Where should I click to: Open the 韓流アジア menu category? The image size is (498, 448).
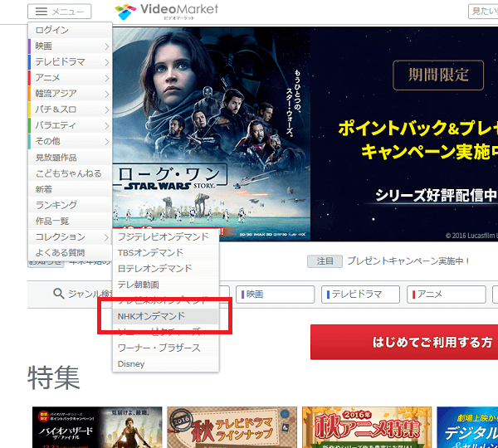pyautogui.click(x=71, y=94)
